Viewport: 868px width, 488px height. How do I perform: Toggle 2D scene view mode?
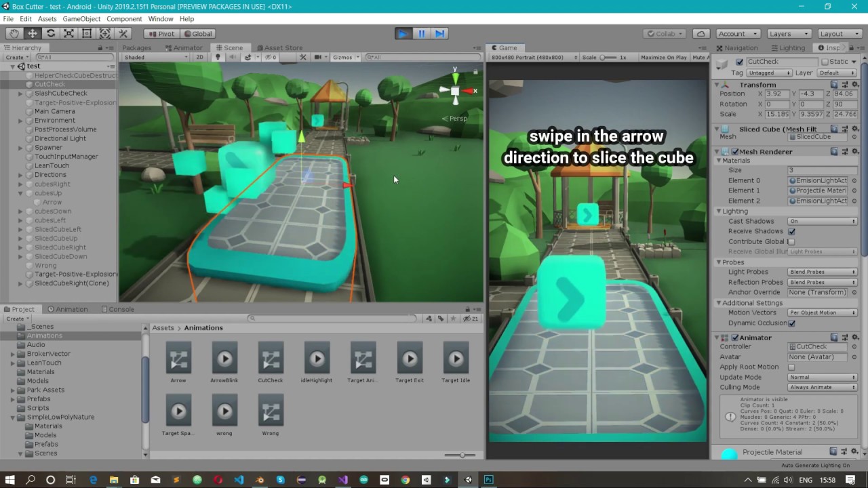click(x=199, y=57)
